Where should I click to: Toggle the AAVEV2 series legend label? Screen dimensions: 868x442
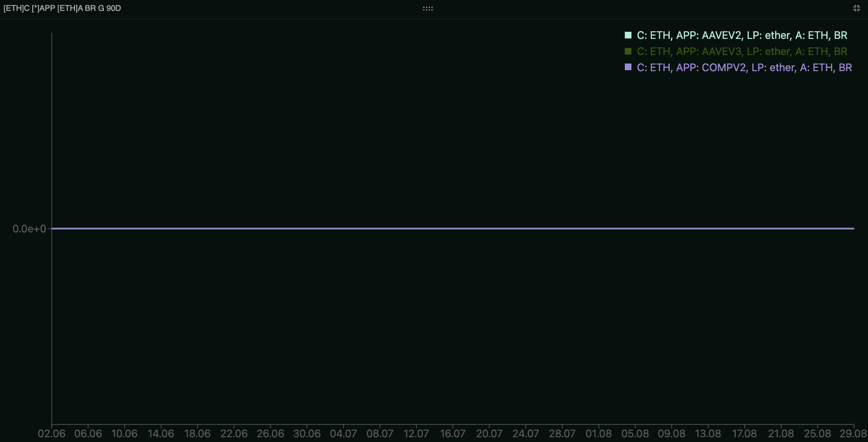click(x=742, y=35)
